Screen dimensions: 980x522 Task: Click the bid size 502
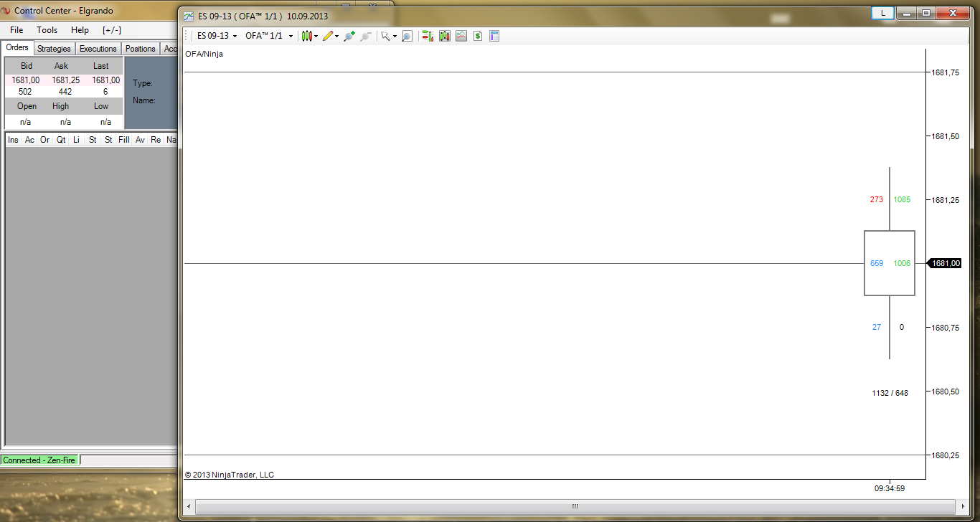pos(25,92)
